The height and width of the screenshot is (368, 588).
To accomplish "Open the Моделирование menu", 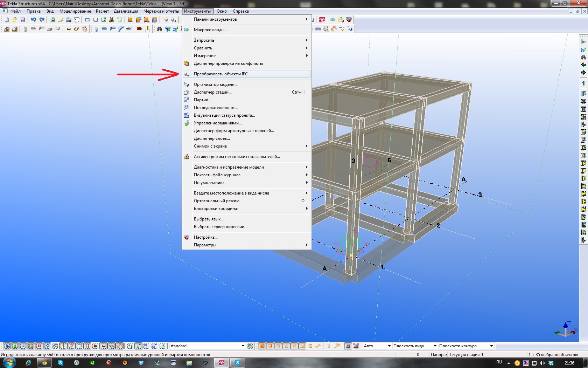I will [75, 11].
